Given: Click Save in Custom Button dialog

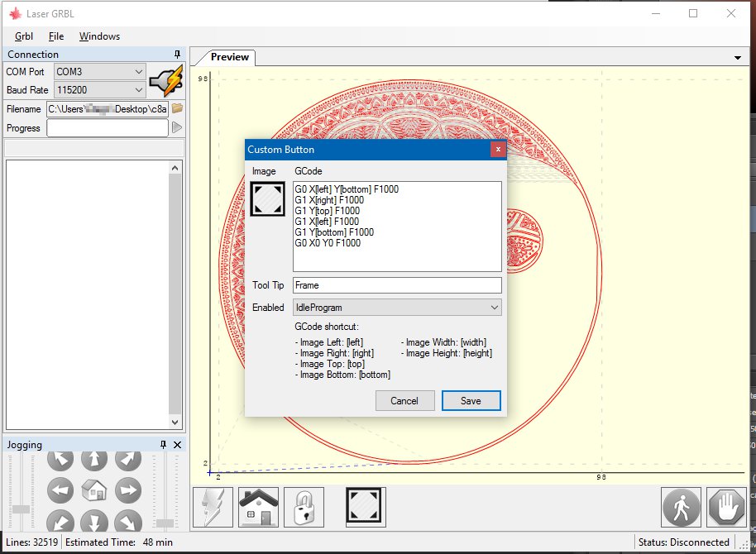Looking at the screenshot, I should [471, 401].
